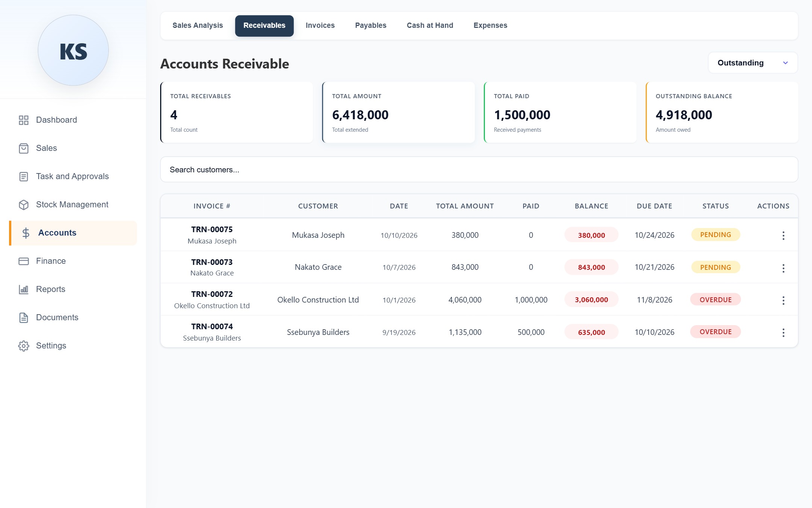Click the Dashboard grid icon

point(24,120)
